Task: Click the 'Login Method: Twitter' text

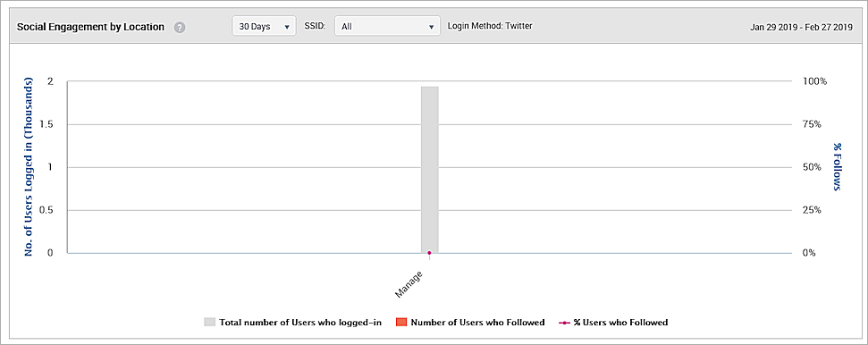Action: click(490, 26)
